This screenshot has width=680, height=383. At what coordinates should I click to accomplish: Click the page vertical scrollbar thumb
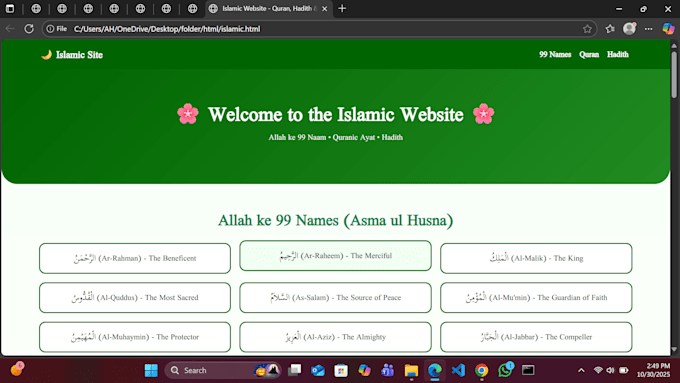click(x=674, y=74)
